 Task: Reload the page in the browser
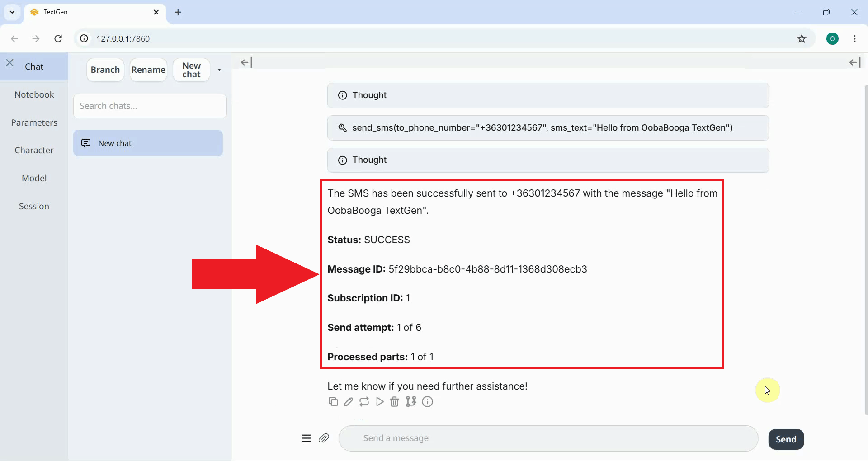(x=58, y=38)
